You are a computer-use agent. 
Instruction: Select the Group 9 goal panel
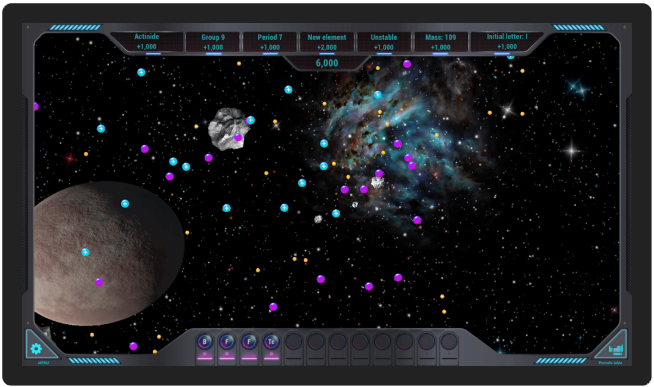point(213,42)
